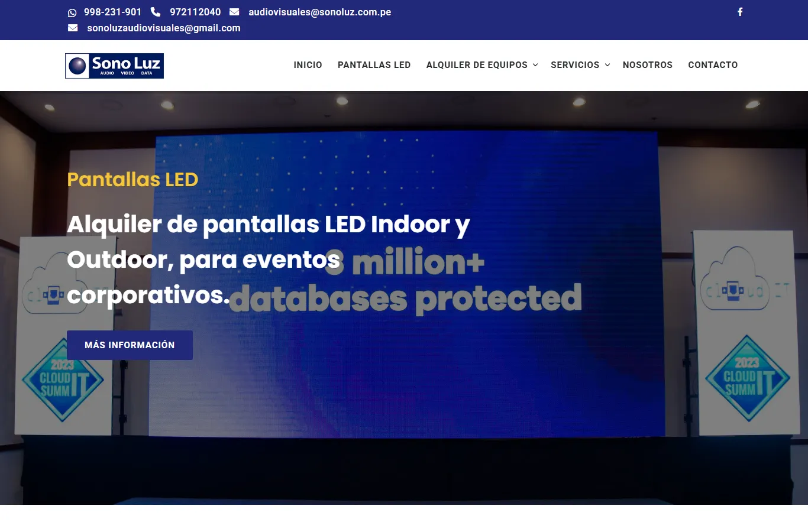Expand the Alquiler de Equipos chevron
This screenshot has height=532, width=808.
point(535,65)
